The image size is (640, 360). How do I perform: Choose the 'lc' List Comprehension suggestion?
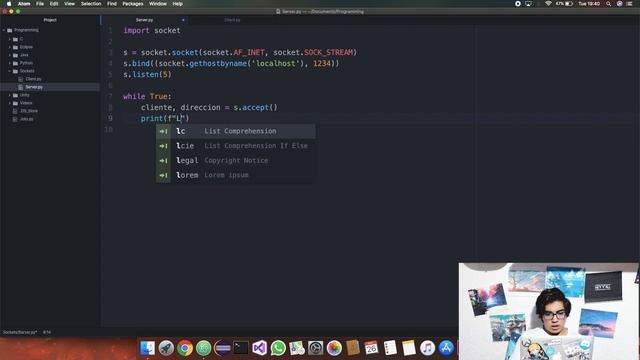[x=236, y=131]
